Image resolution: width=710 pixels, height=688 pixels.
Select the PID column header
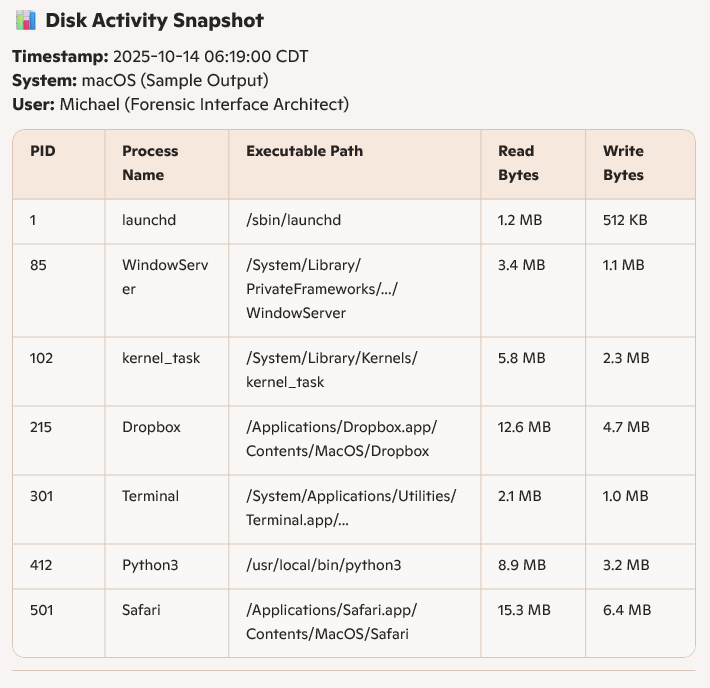point(43,151)
